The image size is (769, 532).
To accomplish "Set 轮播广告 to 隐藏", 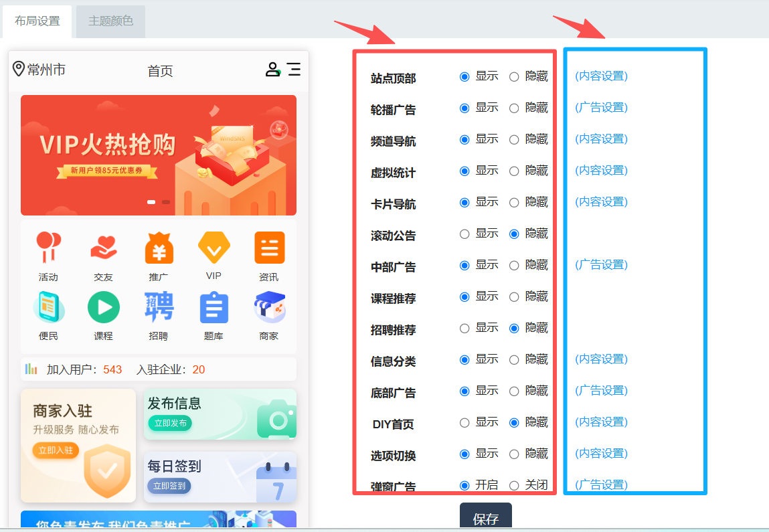I will coord(514,108).
